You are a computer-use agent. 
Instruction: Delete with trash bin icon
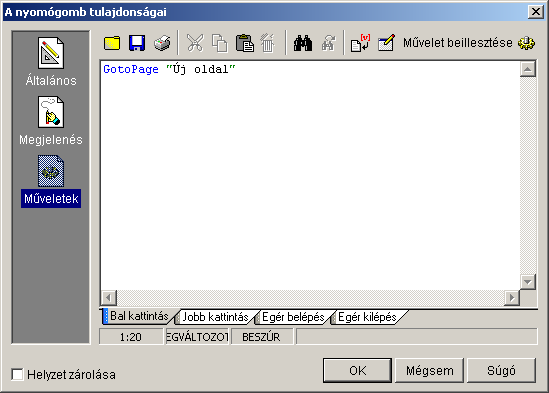pyautogui.click(x=268, y=43)
